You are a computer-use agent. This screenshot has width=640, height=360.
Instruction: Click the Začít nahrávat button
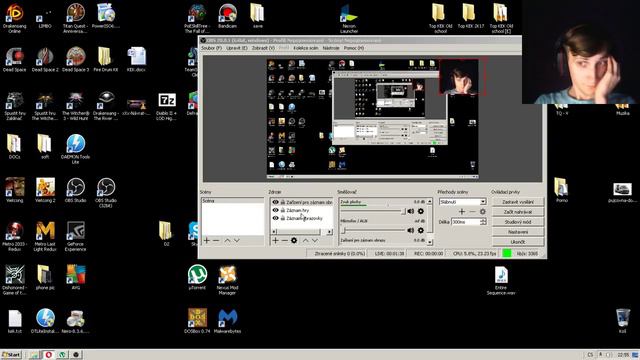coord(518,212)
